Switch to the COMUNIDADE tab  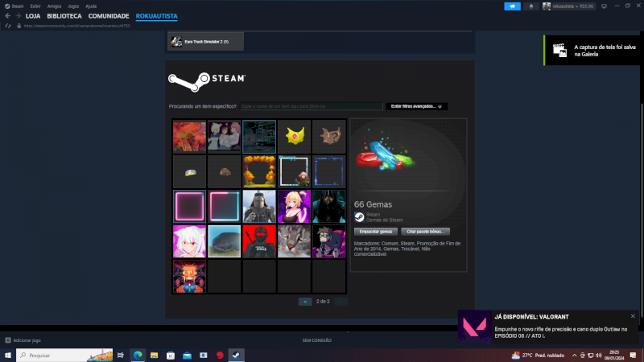coord(109,16)
